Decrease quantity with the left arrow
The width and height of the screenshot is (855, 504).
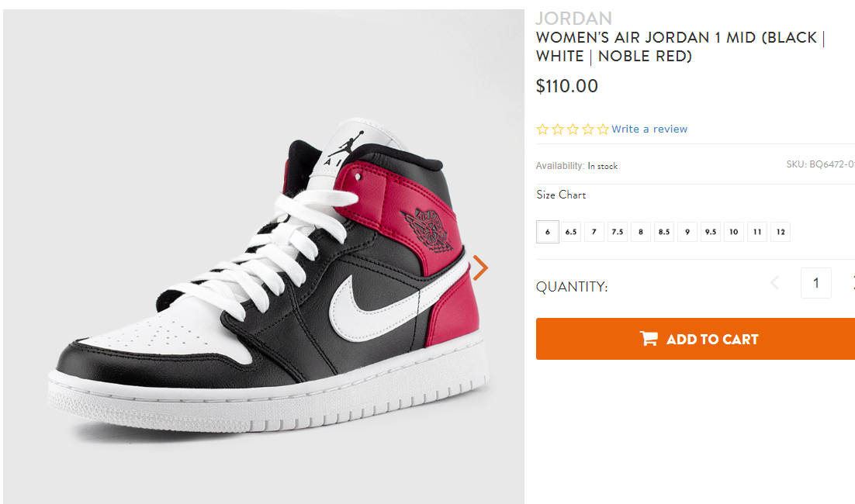click(x=774, y=283)
